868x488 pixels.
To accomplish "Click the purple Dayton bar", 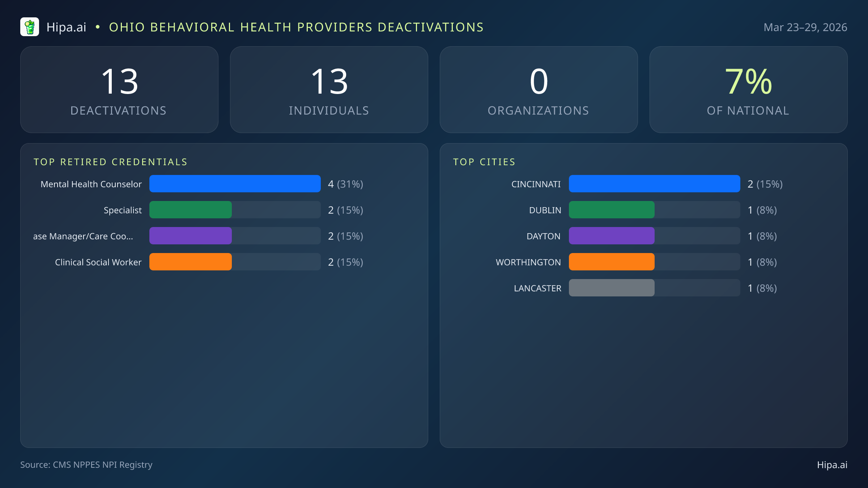I will click(x=612, y=236).
